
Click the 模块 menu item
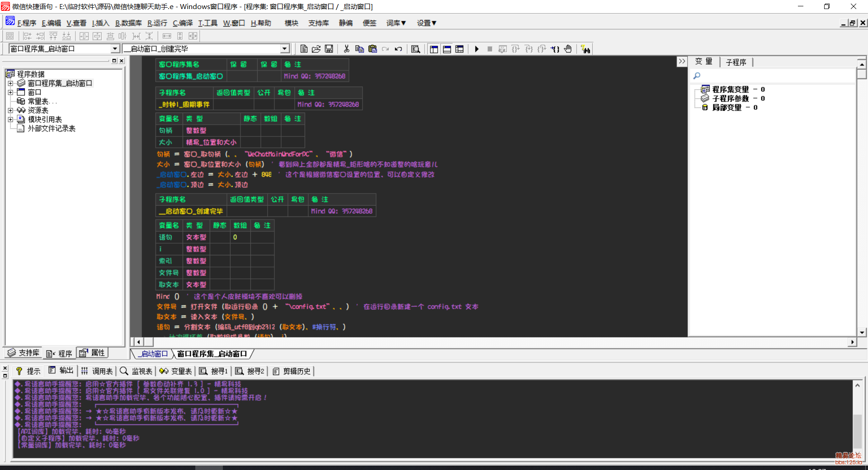coord(291,23)
